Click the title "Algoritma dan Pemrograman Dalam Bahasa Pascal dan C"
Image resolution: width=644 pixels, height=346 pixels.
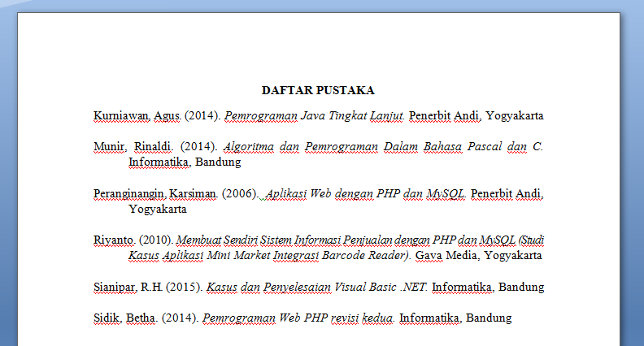(383, 146)
